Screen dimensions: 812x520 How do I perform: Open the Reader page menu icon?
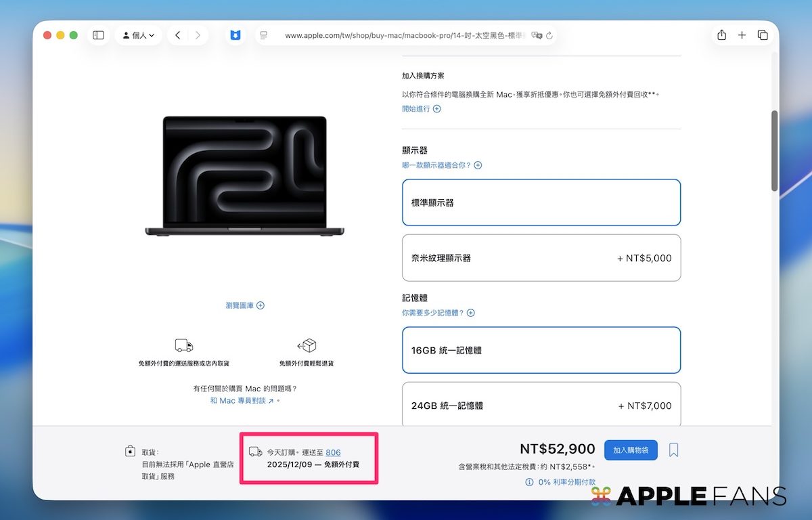point(264,35)
